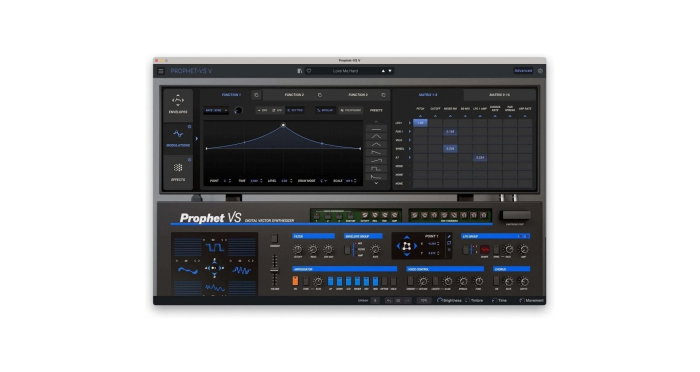The height and width of the screenshot is (372, 700).
Task: Switch to the Function 2 tab
Action: tap(294, 95)
